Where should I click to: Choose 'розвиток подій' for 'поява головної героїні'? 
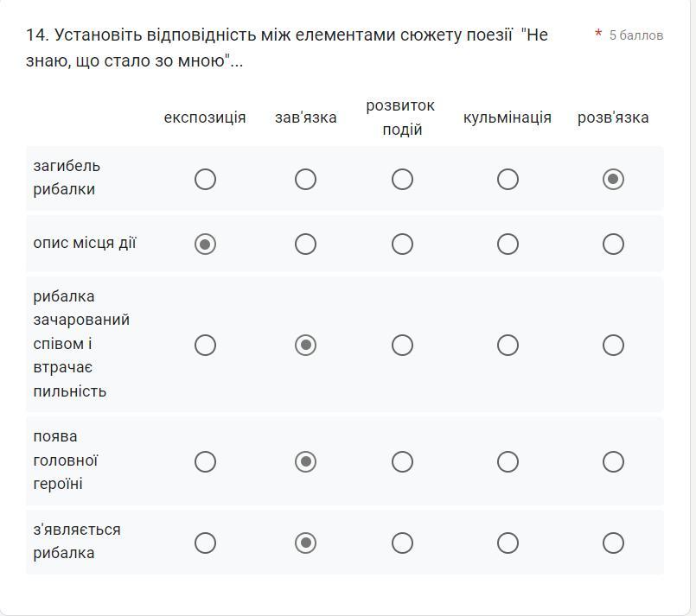coord(402,461)
